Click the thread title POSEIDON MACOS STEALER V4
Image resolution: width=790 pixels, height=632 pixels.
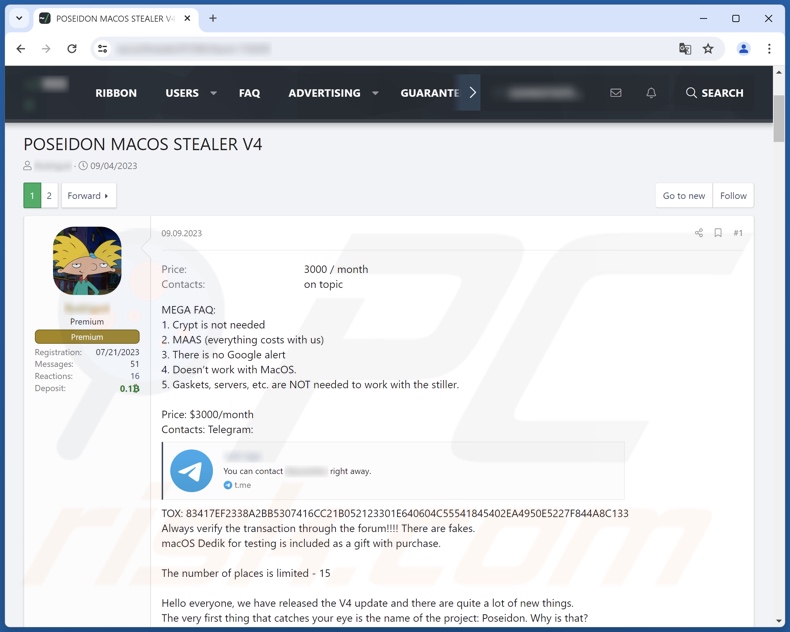[143, 144]
